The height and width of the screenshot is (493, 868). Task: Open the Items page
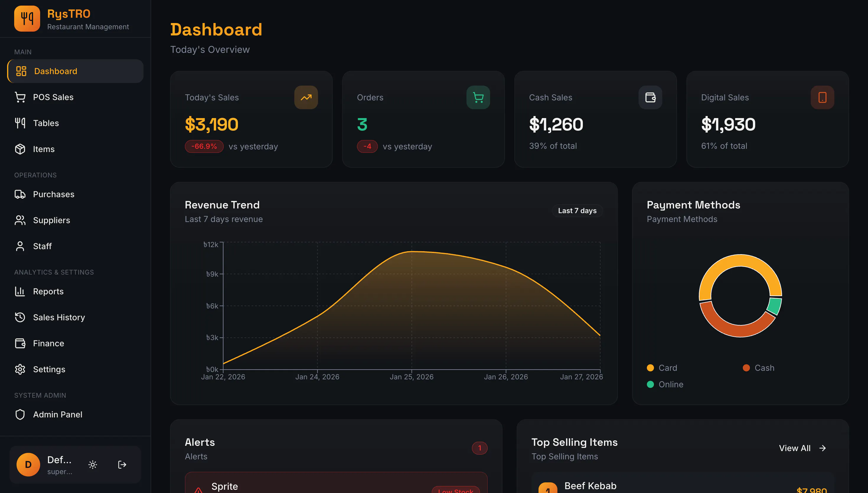point(75,149)
